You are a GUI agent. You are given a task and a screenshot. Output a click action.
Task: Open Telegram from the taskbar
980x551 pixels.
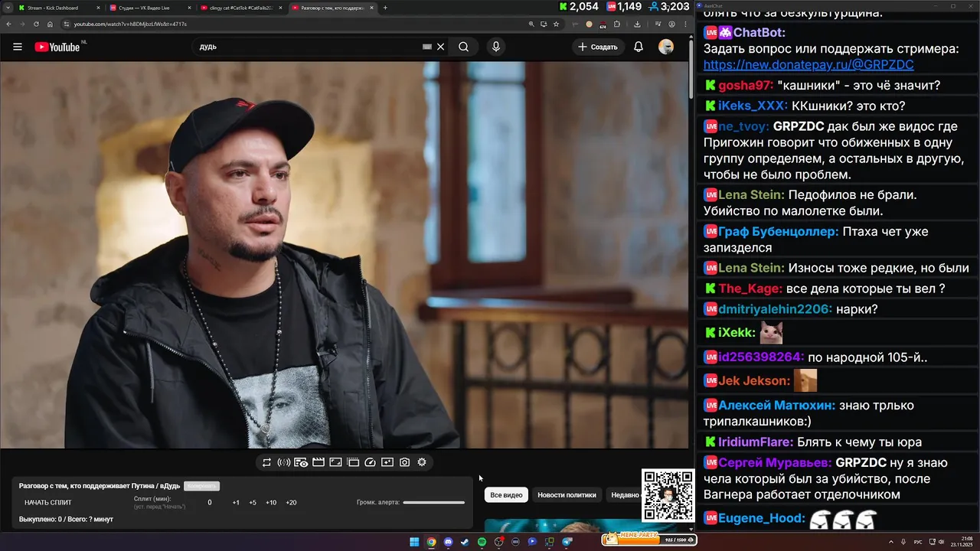(567, 542)
